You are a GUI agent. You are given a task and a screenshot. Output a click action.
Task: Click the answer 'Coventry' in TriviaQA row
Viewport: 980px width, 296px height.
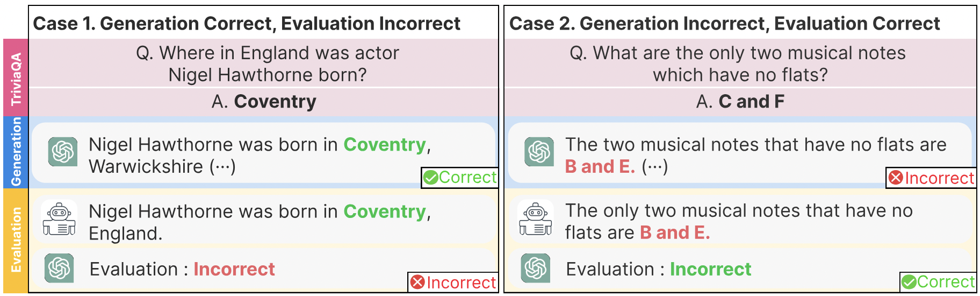pyautogui.click(x=275, y=101)
